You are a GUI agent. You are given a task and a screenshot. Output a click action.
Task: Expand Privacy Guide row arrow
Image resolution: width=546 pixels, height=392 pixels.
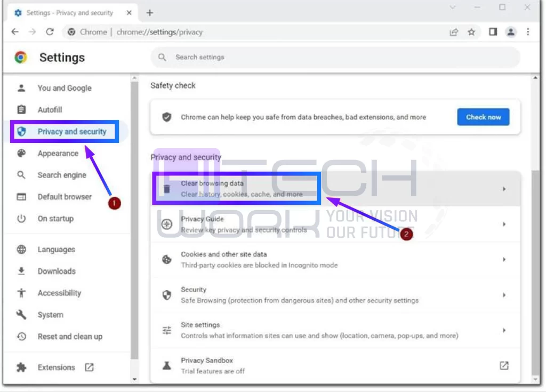point(504,225)
